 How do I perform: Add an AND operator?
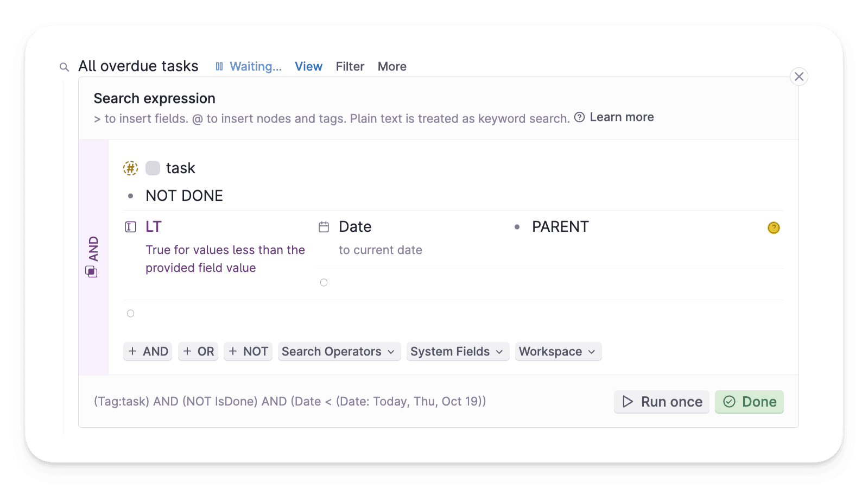pos(148,352)
